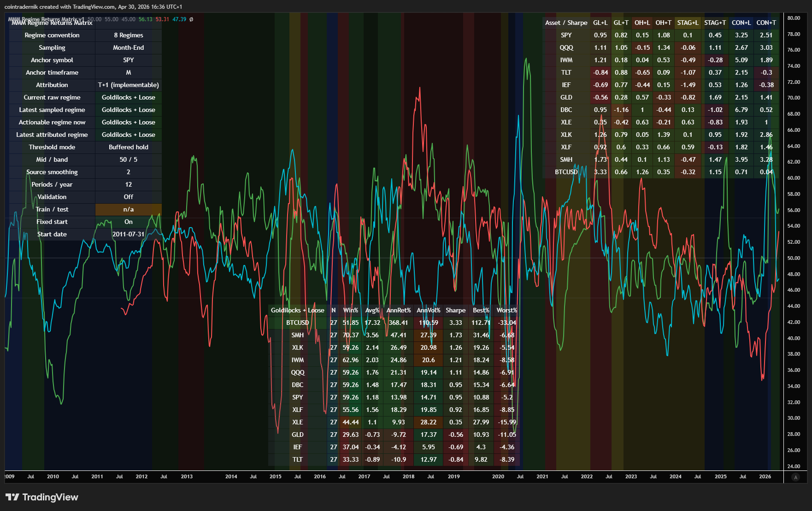
Task: Select the '8 Regimes' value cell
Action: coord(129,35)
